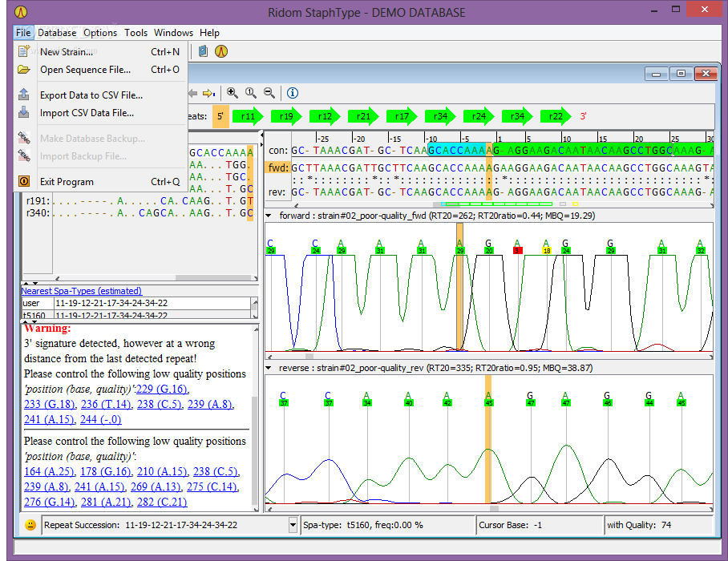Jump to position 236 (T.14)
This screenshot has width=728, height=561.
click(x=107, y=404)
